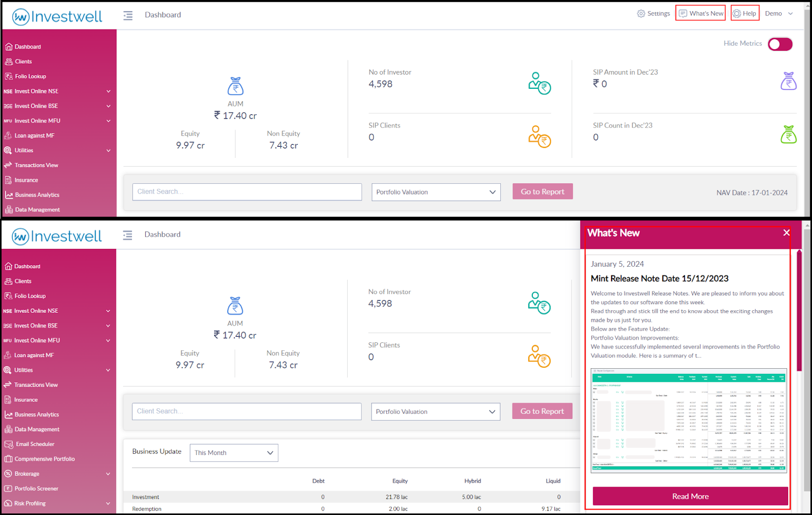Click AUM money bag icon in Hide Metrics view
The width and height of the screenshot is (812, 515).
point(235,86)
